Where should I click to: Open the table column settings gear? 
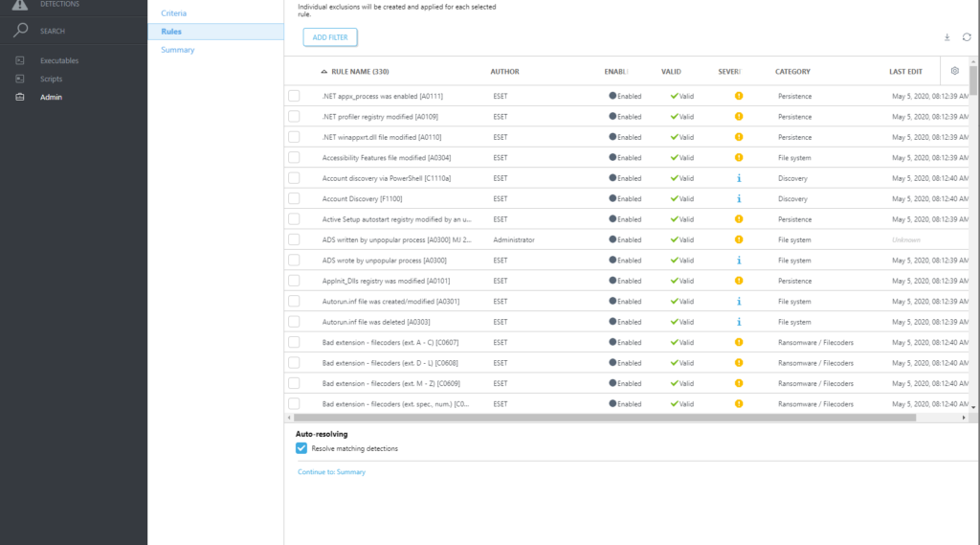[954, 71]
